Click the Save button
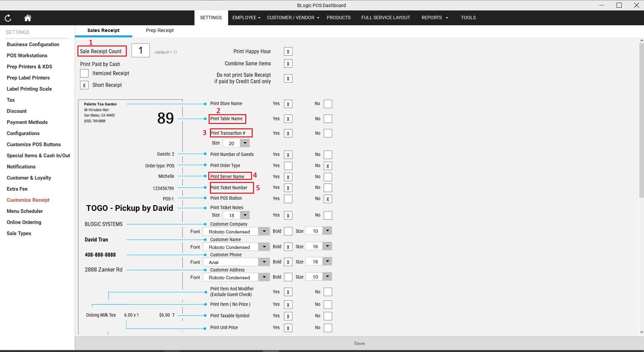Screen dimensions: 644x352 click(359, 343)
